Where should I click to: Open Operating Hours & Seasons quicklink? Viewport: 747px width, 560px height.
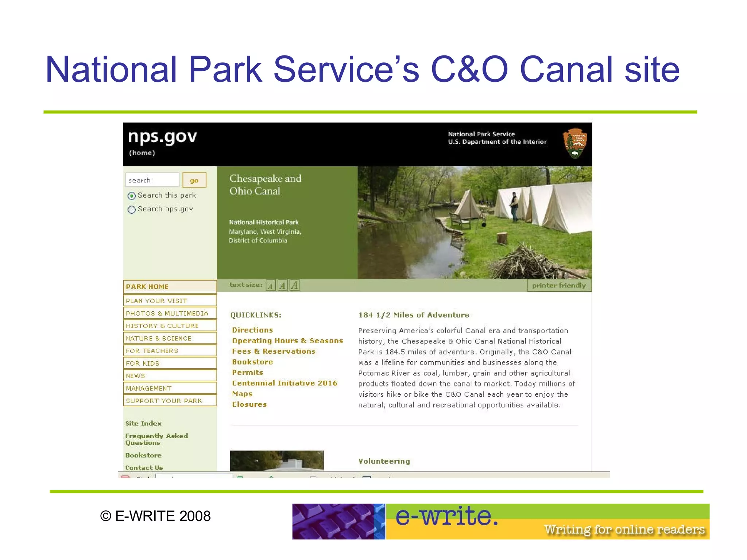coord(287,341)
